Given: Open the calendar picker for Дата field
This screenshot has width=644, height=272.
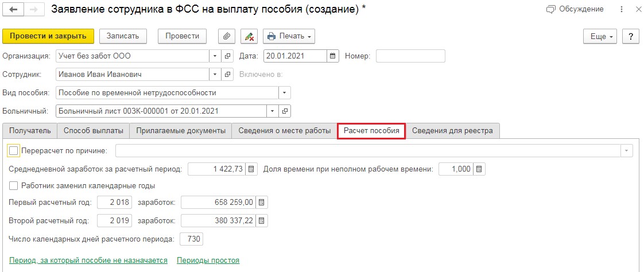Looking at the screenshot, I should (333, 56).
